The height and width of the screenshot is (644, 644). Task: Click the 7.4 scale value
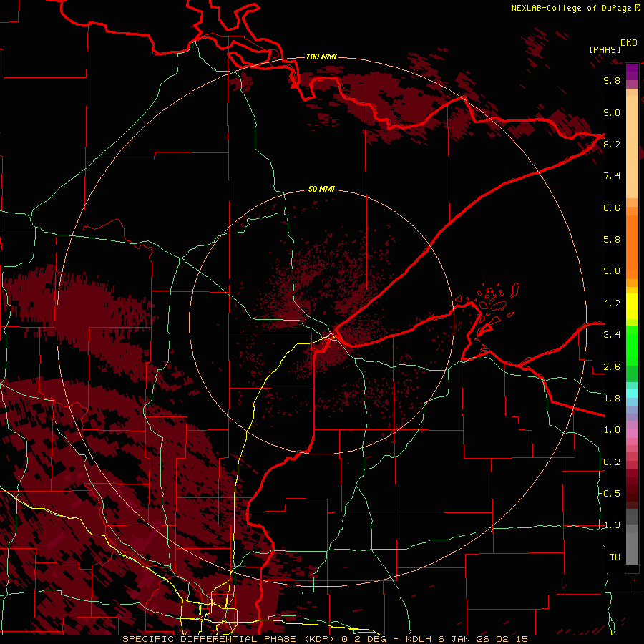tap(612, 176)
